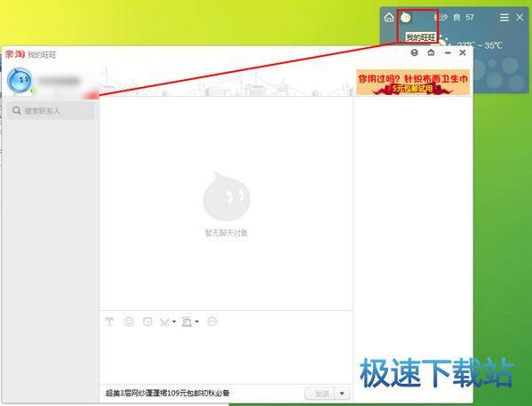Viewport: 532px width, 406px height.
Task: Click the Wangwang icon in weather widget
Action: 406,17
